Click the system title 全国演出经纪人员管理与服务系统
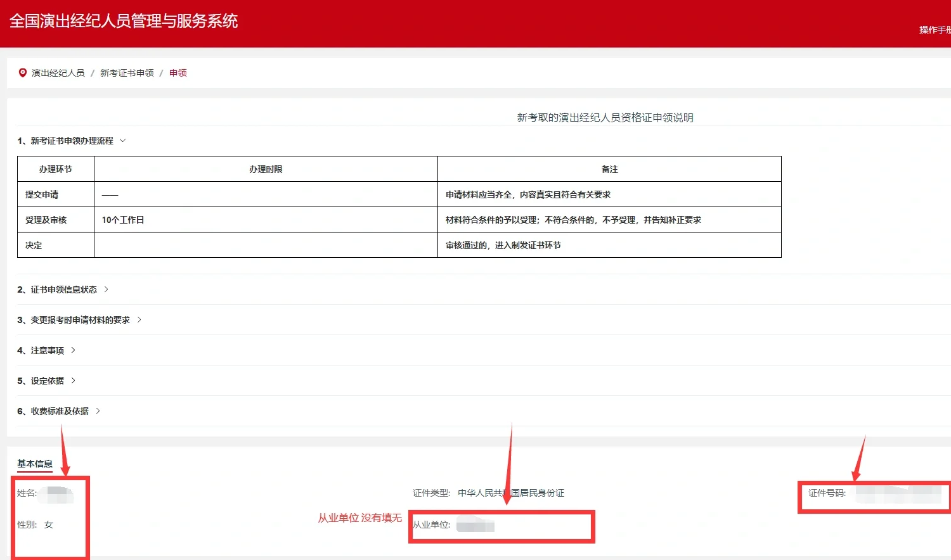 pyautogui.click(x=123, y=22)
